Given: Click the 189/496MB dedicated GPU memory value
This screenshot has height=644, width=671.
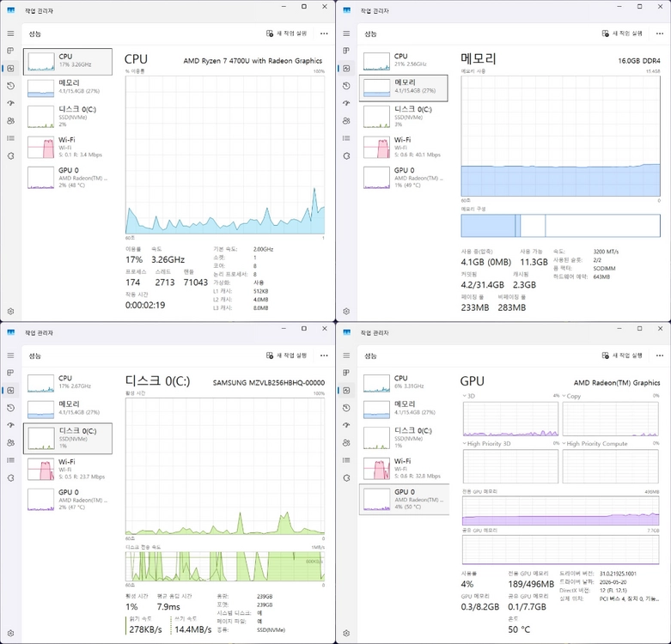Looking at the screenshot, I should click(x=531, y=584).
